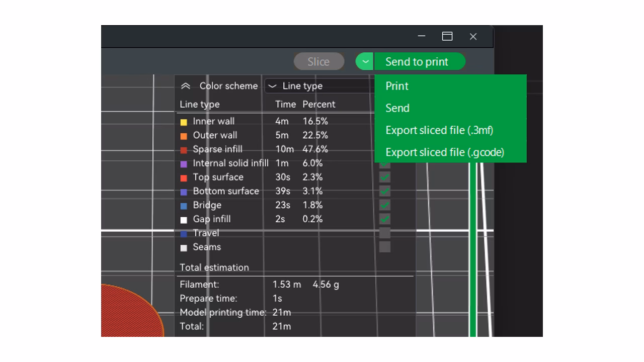Click the Total estimation heading
This screenshot has width=644, height=362.
point(214,267)
